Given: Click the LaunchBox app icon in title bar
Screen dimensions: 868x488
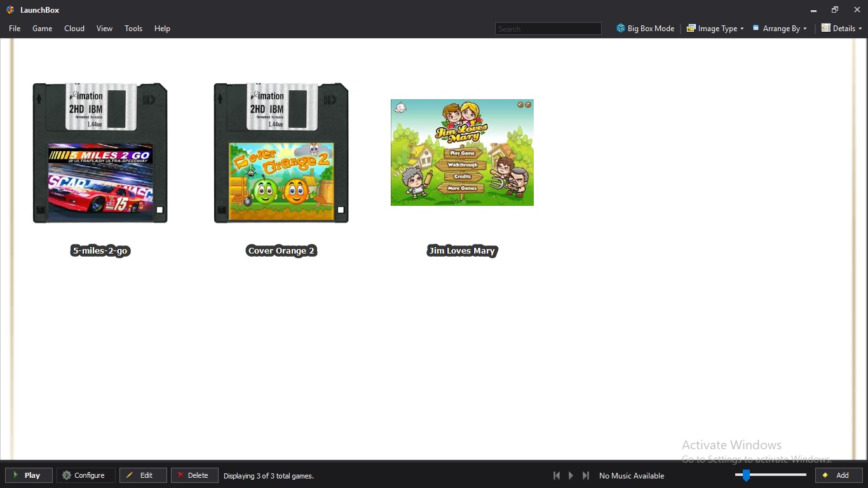Looking at the screenshot, I should click(10, 10).
